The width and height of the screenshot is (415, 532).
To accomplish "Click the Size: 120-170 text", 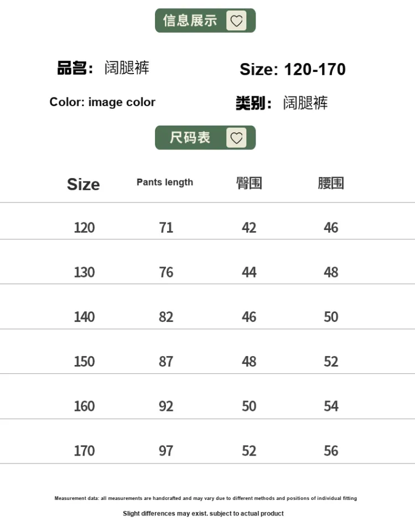I will pos(292,70).
